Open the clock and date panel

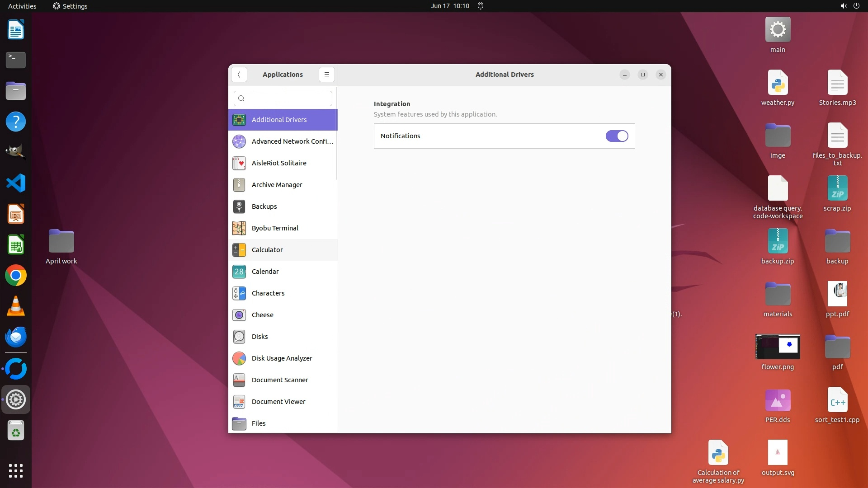[x=450, y=6]
